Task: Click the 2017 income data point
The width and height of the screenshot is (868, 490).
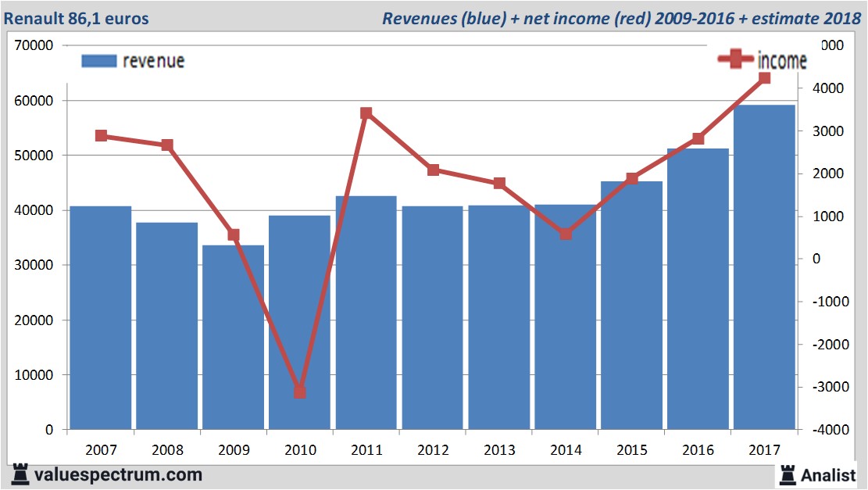Action: pos(764,78)
